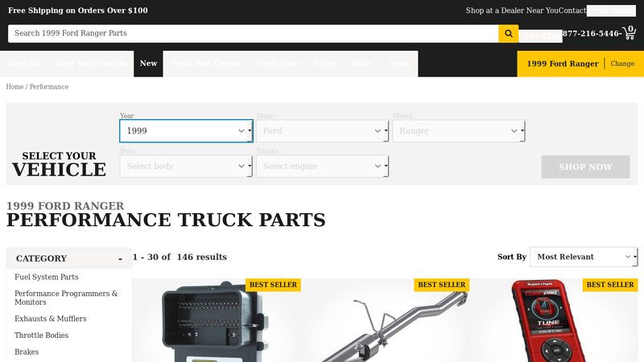Viewport: 644px width, 362px height.
Task: Open the Model dropdown showing Ranger
Action: click(459, 131)
